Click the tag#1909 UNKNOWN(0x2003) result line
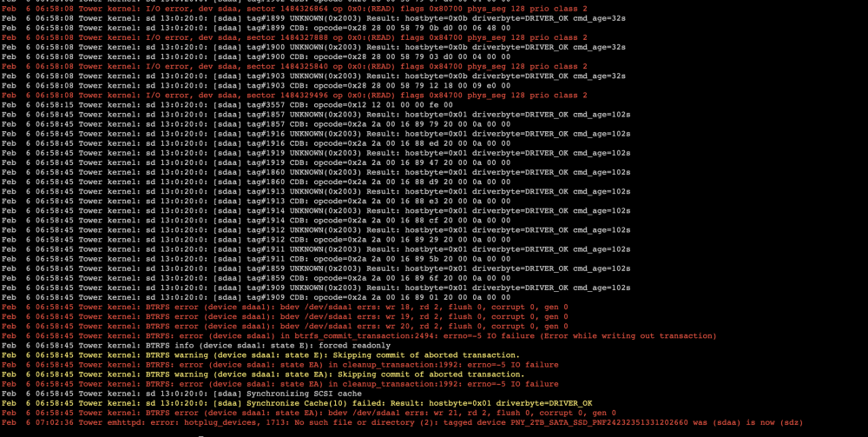Image resolution: width=868 pixels, height=437 pixels. pyautogui.click(x=316, y=288)
